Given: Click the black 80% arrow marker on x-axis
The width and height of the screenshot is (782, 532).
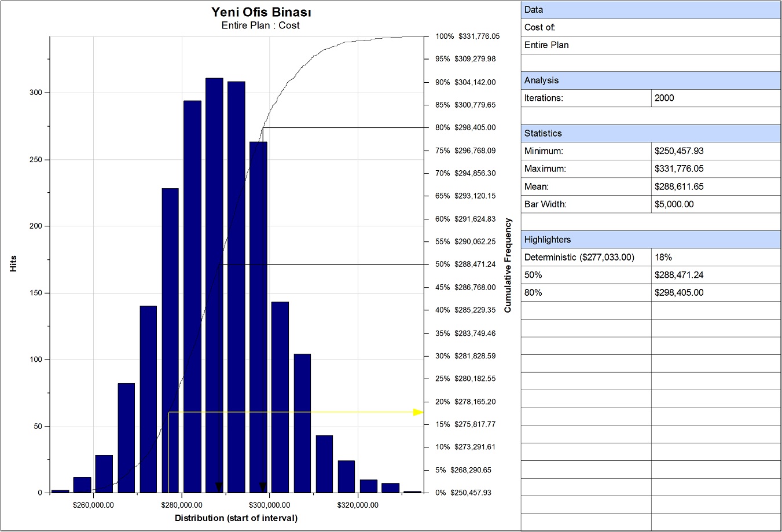Looking at the screenshot, I should point(263,487).
